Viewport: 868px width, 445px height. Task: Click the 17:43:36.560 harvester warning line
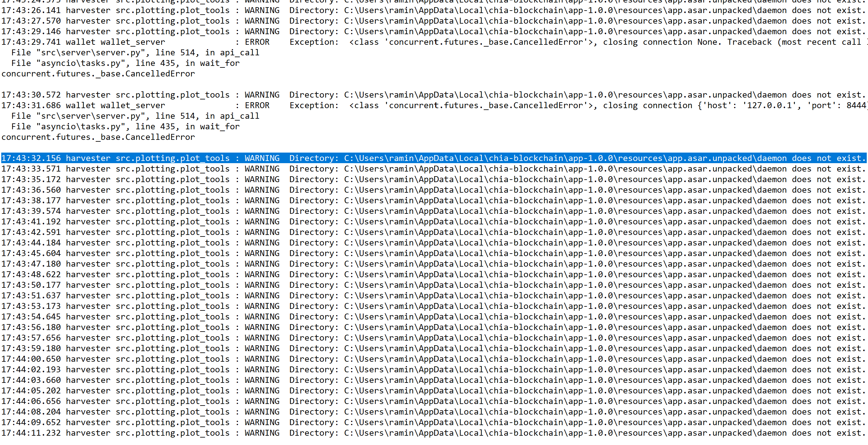tap(433, 190)
